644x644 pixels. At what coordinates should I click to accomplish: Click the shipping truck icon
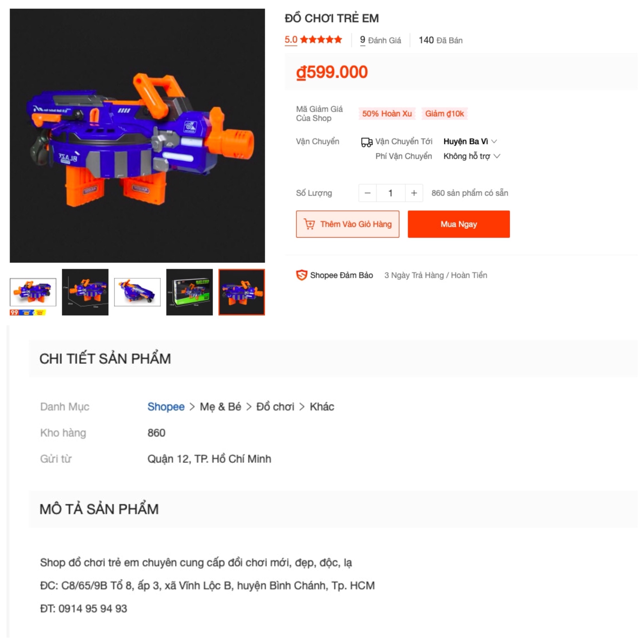[x=367, y=142]
